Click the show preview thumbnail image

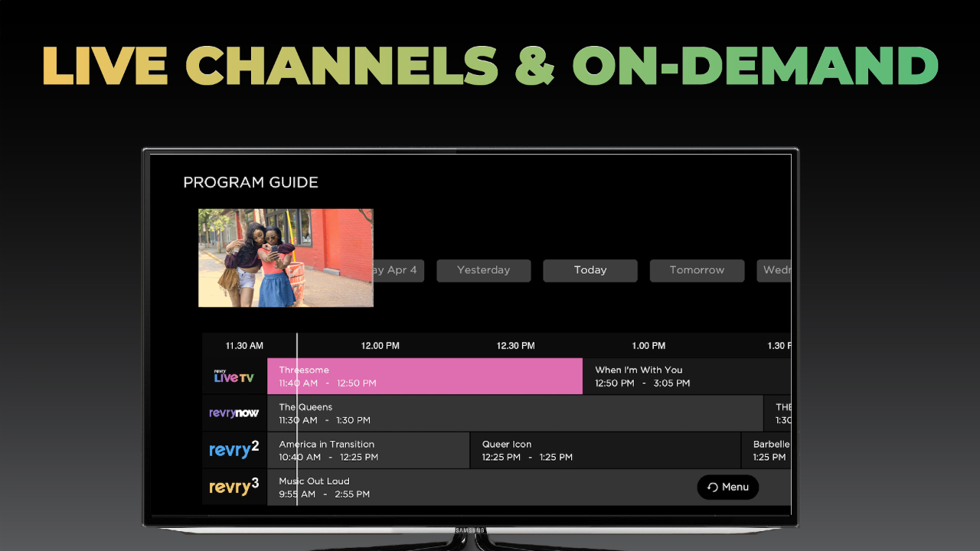(x=285, y=258)
